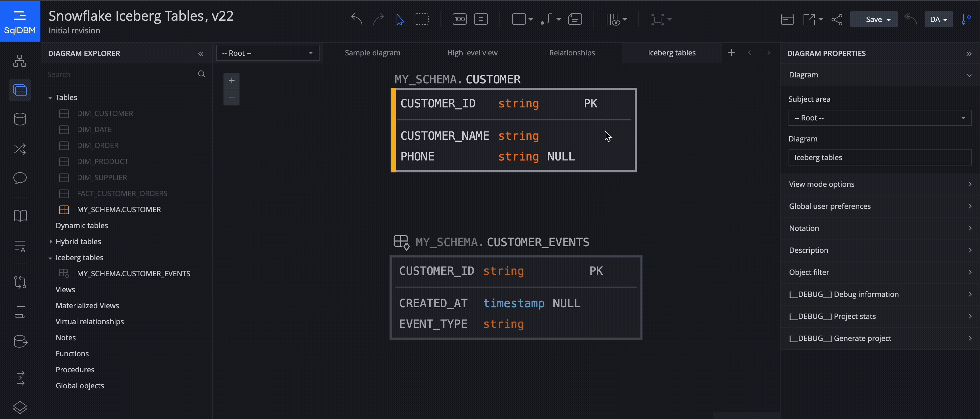Expand View mode options section

click(x=880, y=184)
